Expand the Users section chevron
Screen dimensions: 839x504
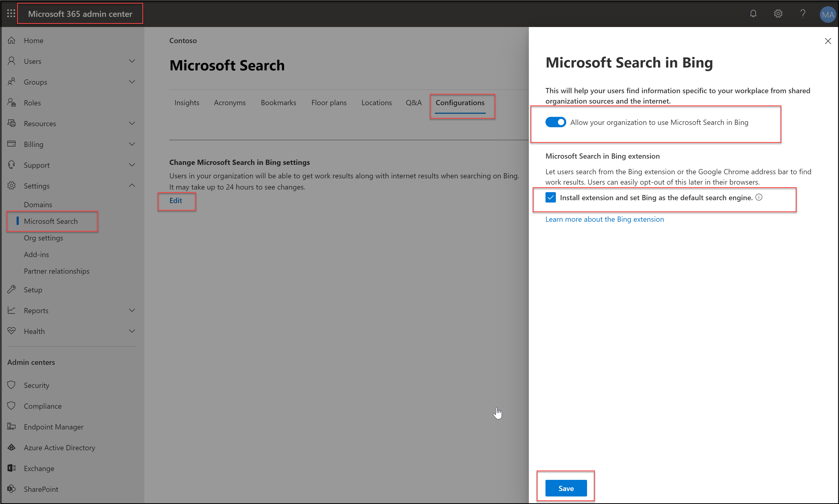pos(132,61)
